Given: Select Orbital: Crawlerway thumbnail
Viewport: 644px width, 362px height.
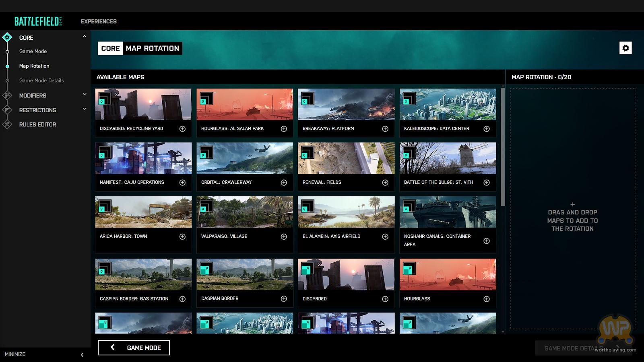Looking at the screenshot, I should tap(245, 158).
